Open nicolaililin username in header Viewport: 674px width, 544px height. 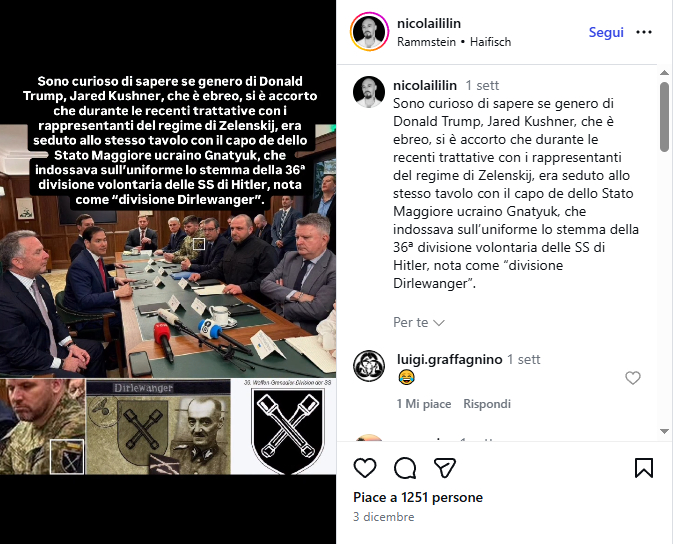[x=429, y=23]
